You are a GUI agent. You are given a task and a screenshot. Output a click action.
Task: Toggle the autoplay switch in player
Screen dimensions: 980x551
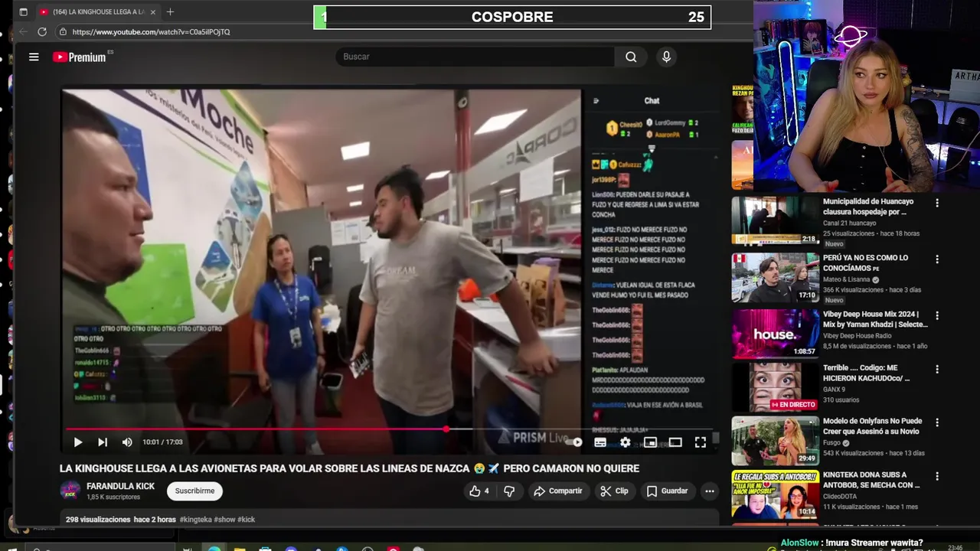(575, 442)
